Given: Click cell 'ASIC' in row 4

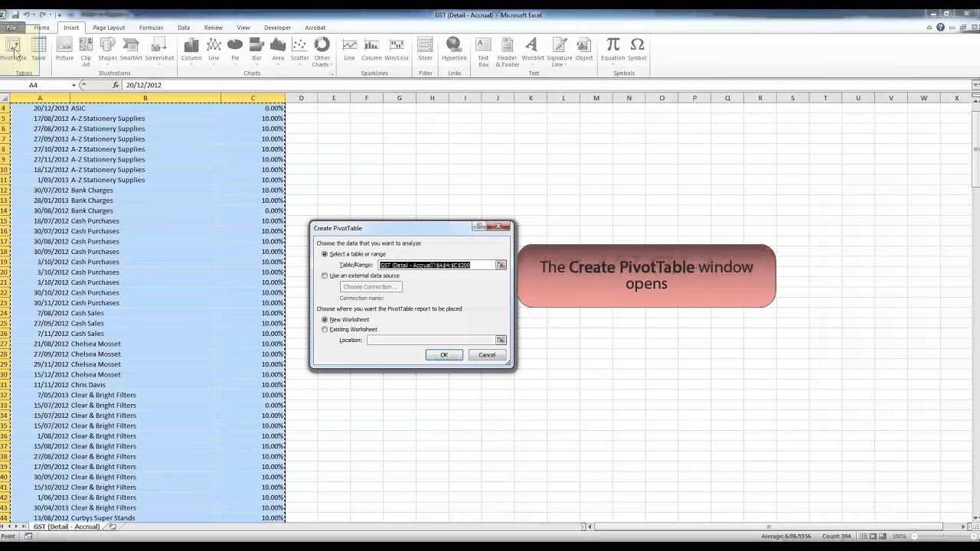Looking at the screenshot, I should pos(145,108).
